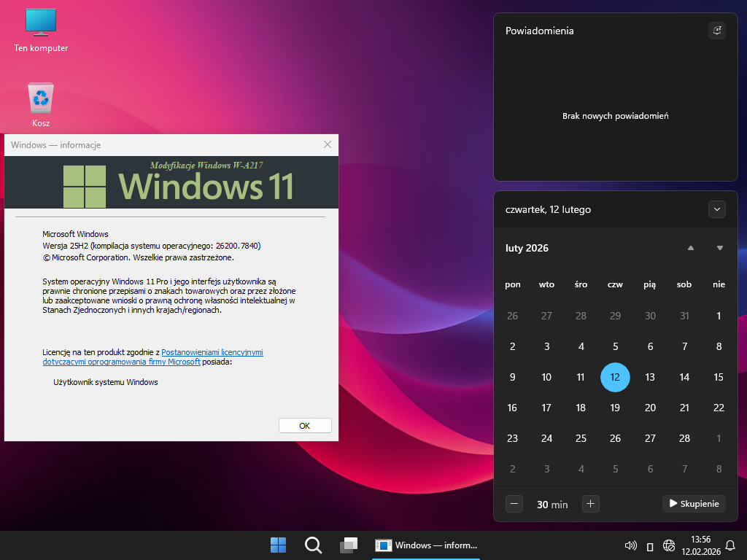Screen dimensions: 747x560
Task: Open Task View from the taskbar
Action: point(349,545)
